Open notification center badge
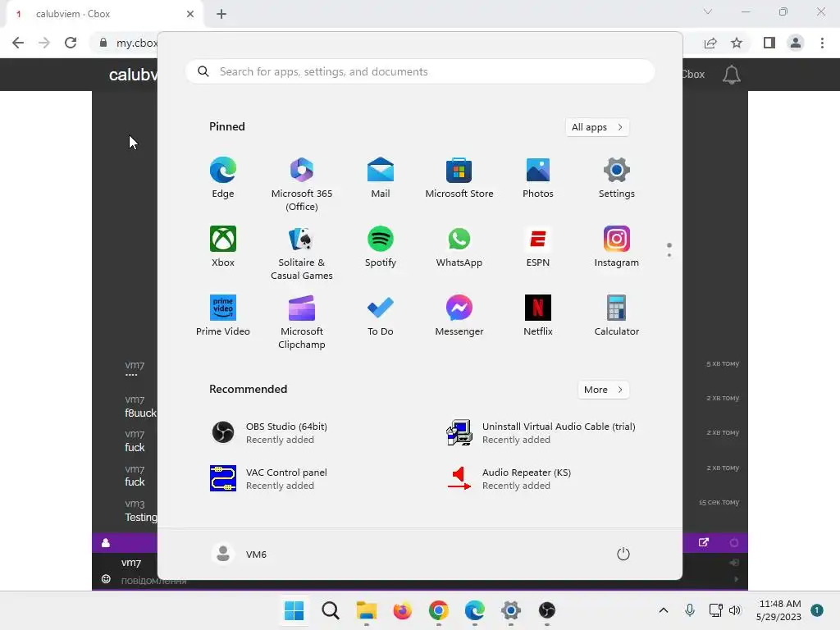 817,610
